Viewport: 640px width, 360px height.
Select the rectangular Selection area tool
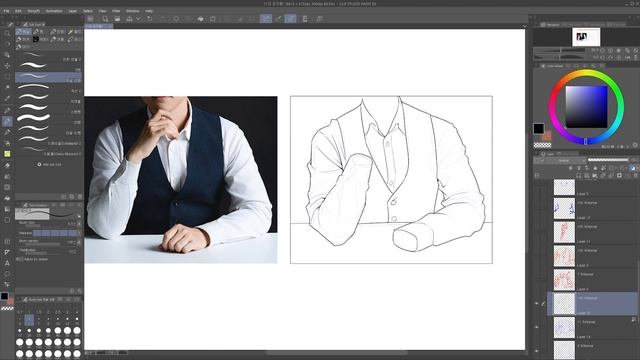7,77
